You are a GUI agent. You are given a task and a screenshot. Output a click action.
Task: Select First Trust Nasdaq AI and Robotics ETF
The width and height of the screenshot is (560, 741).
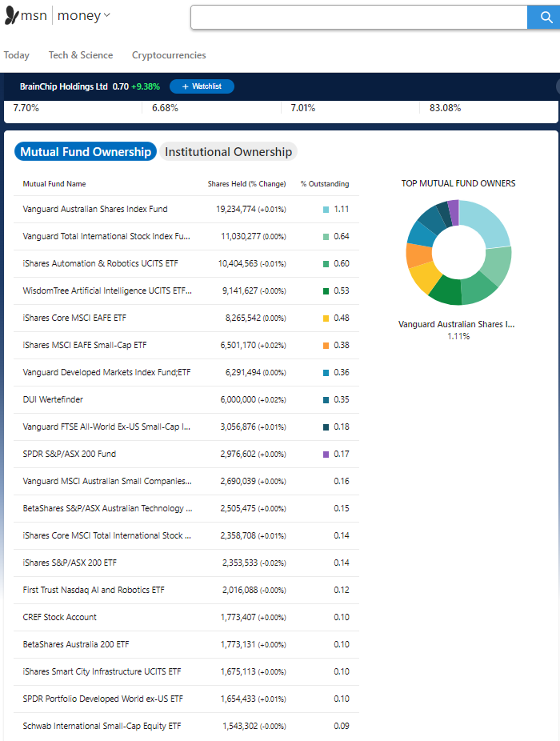pos(186,591)
